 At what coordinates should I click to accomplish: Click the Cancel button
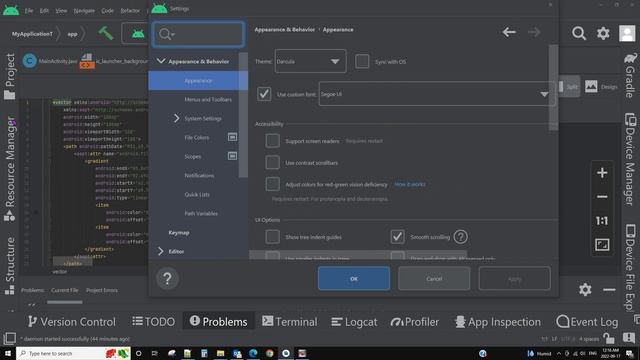434,279
